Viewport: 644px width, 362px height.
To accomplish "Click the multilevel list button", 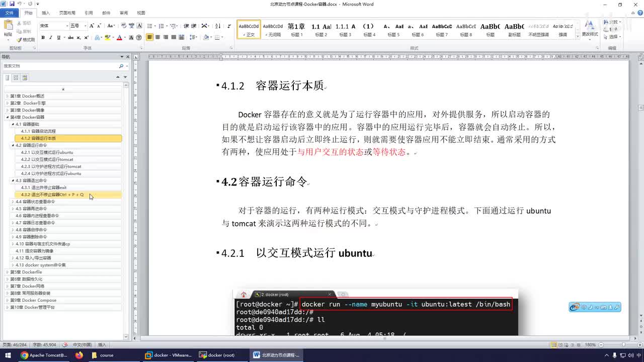I will [x=173, y=26].
